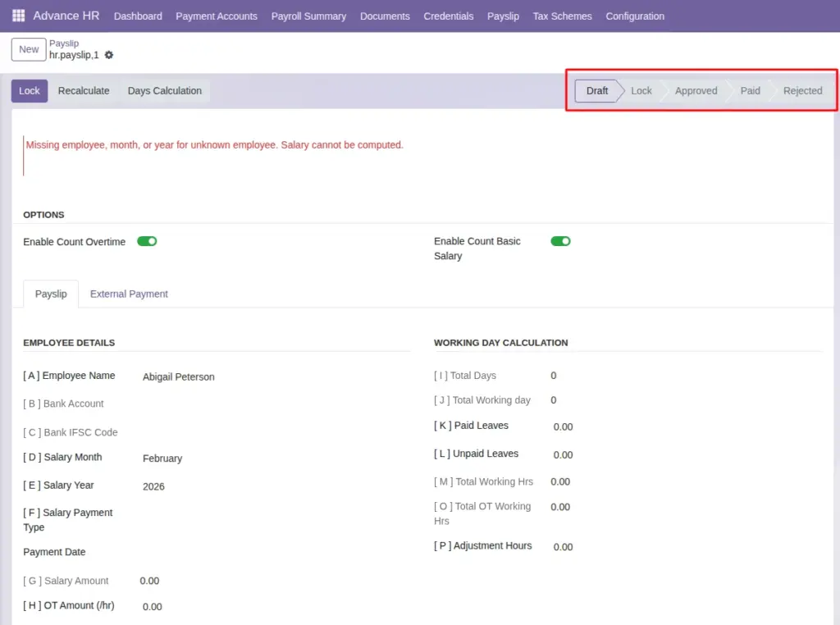Image resolution: width=840 pixels, height=625 pixels.
Task: Select the Approved status stage
Action: tap(696, 91)
